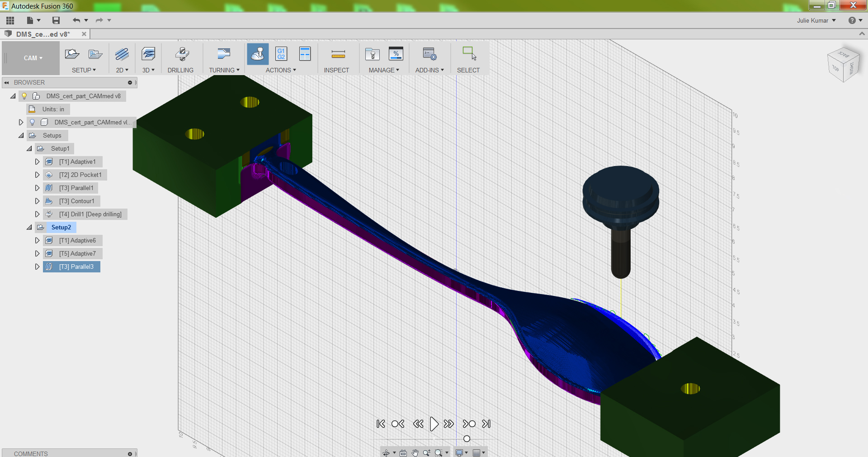The height and width of the screenshot is (457, 868).
Task: Click the Drilling tool icon
Action: [181, 54]
